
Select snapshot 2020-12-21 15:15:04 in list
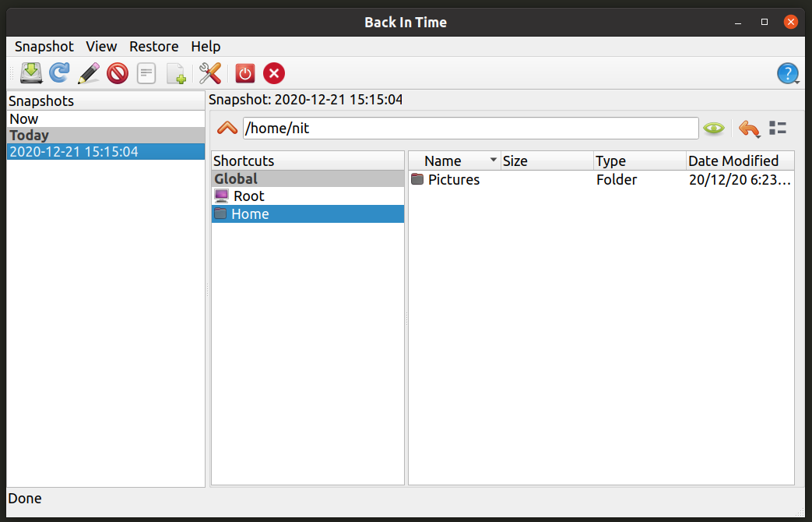pos(106,151)
